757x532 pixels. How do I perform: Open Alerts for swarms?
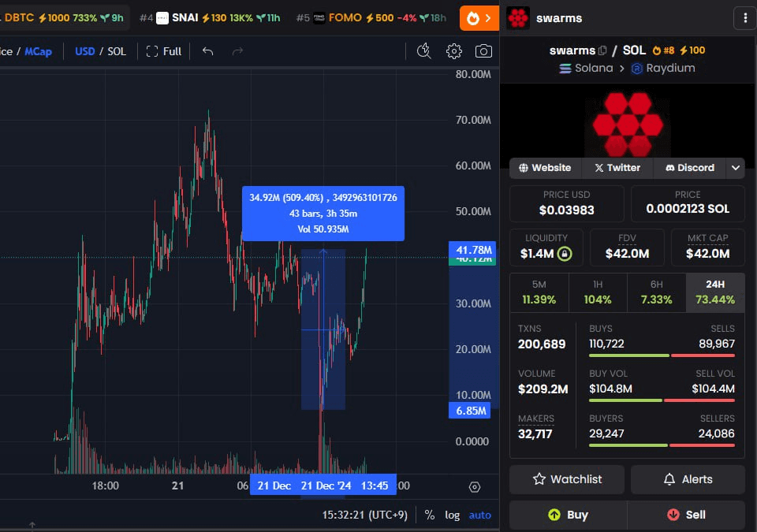688,479
